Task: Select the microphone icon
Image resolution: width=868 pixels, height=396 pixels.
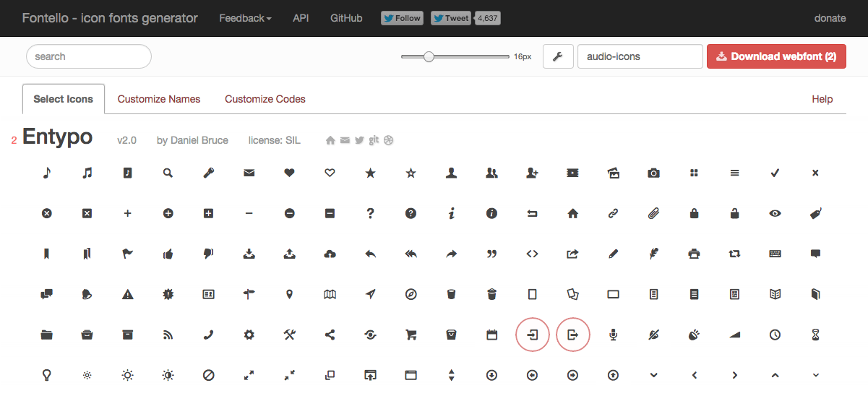Action: 614,335
